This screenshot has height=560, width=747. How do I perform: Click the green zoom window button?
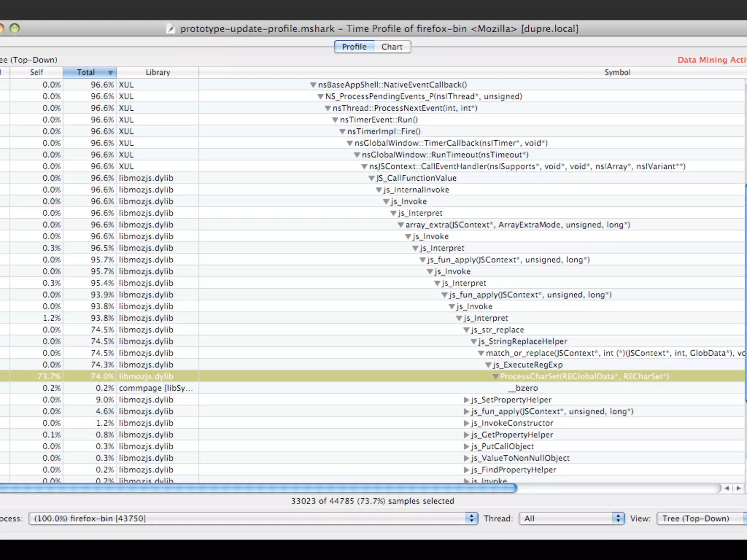click(x=15, y=28)
